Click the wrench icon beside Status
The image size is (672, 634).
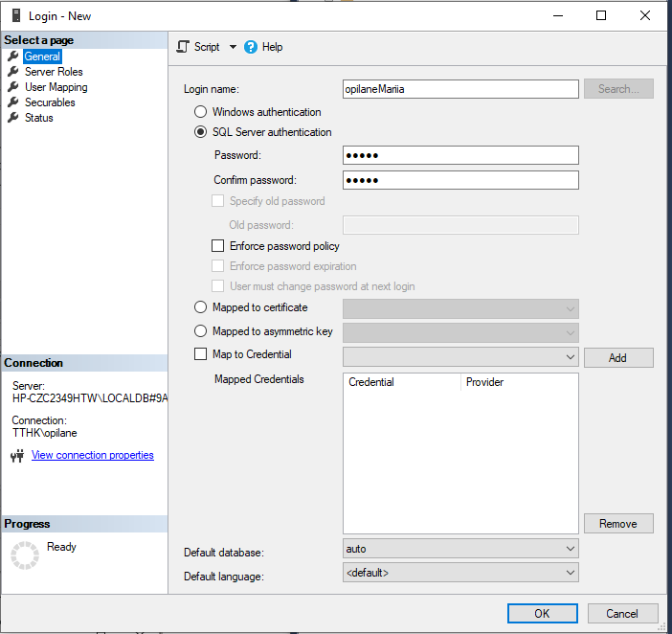(x=13, y=118)
